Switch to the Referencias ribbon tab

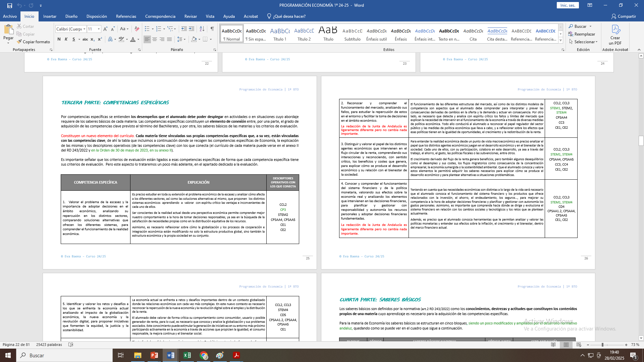[x=126, y=16]
